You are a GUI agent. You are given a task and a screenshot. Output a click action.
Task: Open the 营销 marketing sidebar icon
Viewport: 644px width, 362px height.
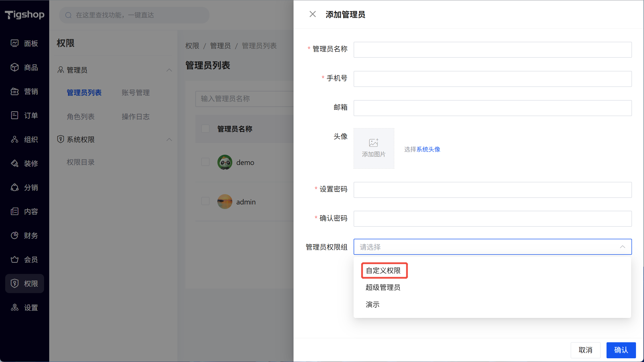coord(15,91)
